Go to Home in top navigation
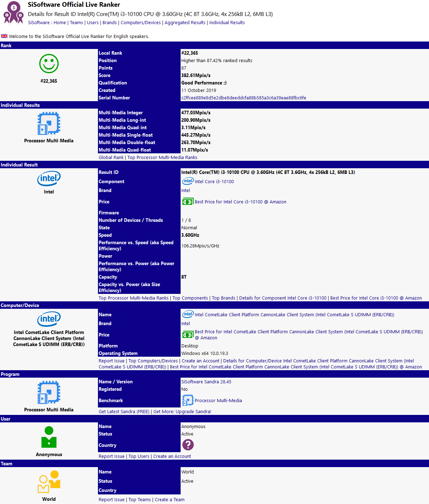This screenshot has height=504, width=429. (60, 23)
